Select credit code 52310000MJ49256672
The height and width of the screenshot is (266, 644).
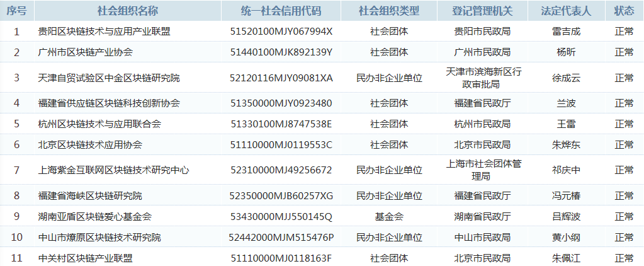click(x=281, y=170)
